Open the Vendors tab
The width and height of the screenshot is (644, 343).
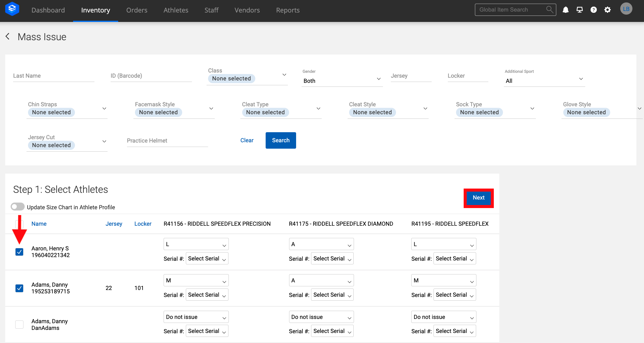247,10
